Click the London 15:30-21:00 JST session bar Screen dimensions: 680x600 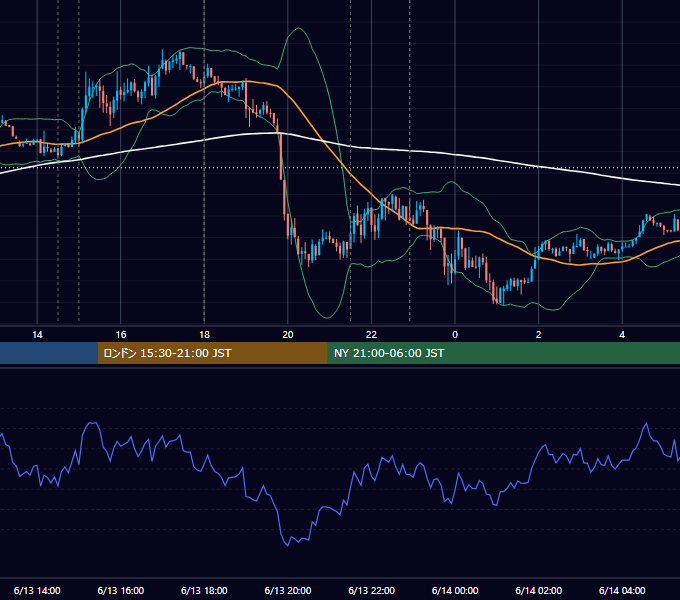212,353
